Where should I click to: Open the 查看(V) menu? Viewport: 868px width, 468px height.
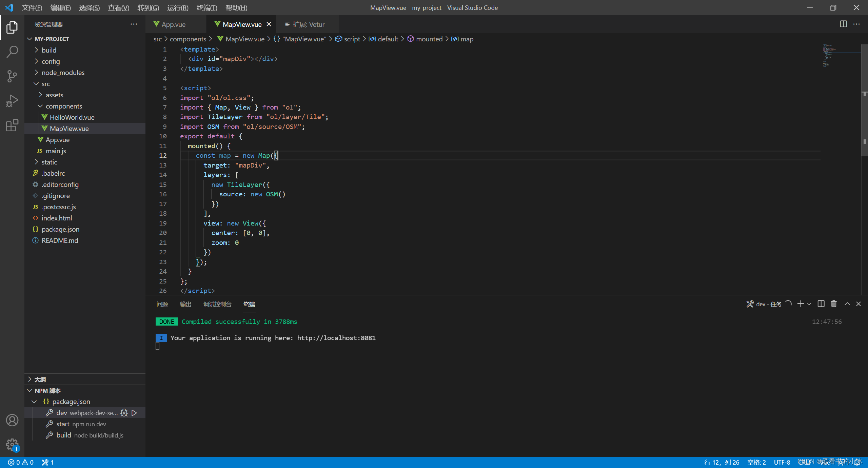[118, 7]
